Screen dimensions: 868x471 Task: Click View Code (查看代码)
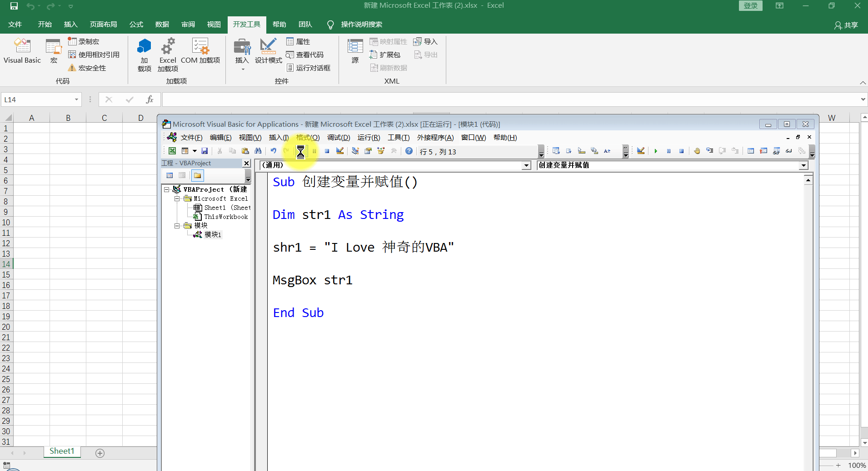pos(304,55)
